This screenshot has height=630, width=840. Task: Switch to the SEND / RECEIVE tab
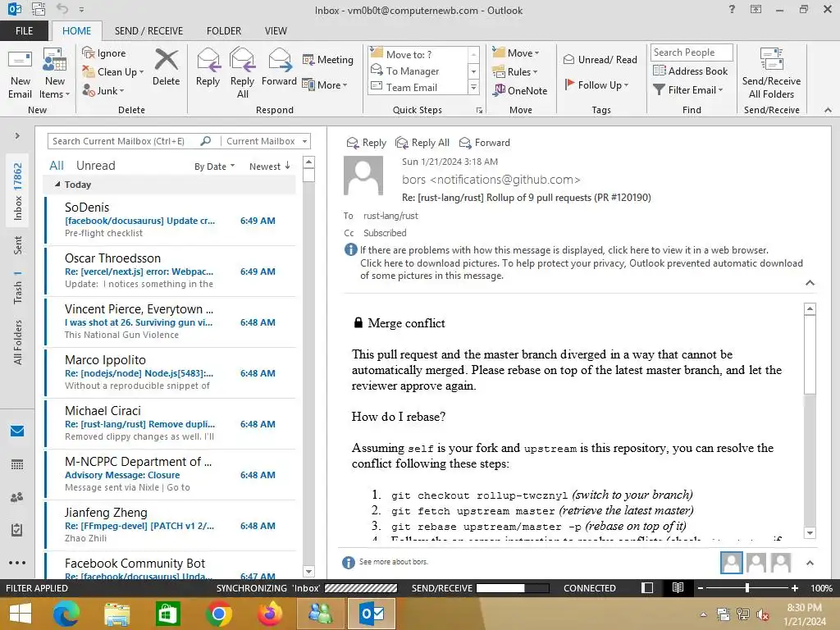(x=148, y=30)
